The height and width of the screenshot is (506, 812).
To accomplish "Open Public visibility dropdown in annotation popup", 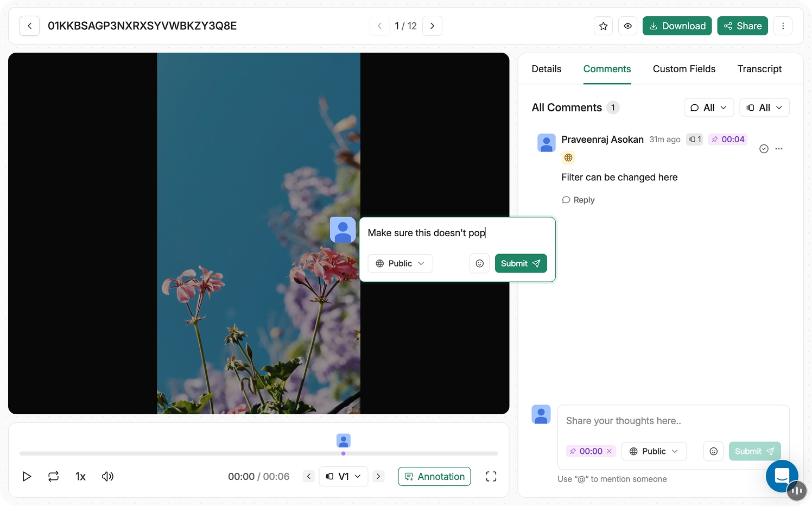I will pyautogui.click(x=400, y=263).
